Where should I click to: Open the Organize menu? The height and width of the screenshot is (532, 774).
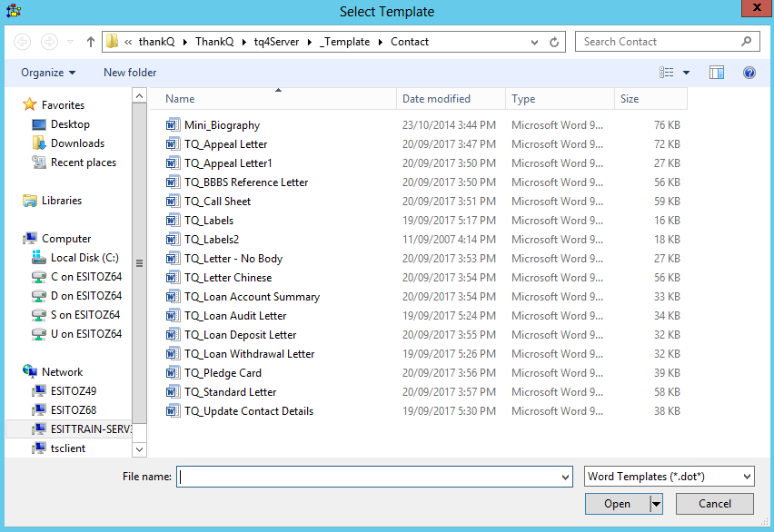48,73
